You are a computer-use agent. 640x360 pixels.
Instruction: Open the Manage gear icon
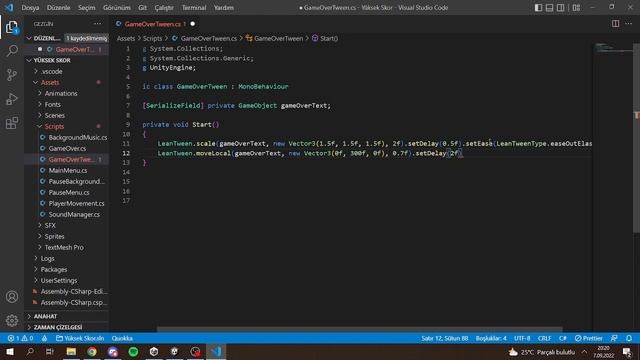(x=12, y=320)
